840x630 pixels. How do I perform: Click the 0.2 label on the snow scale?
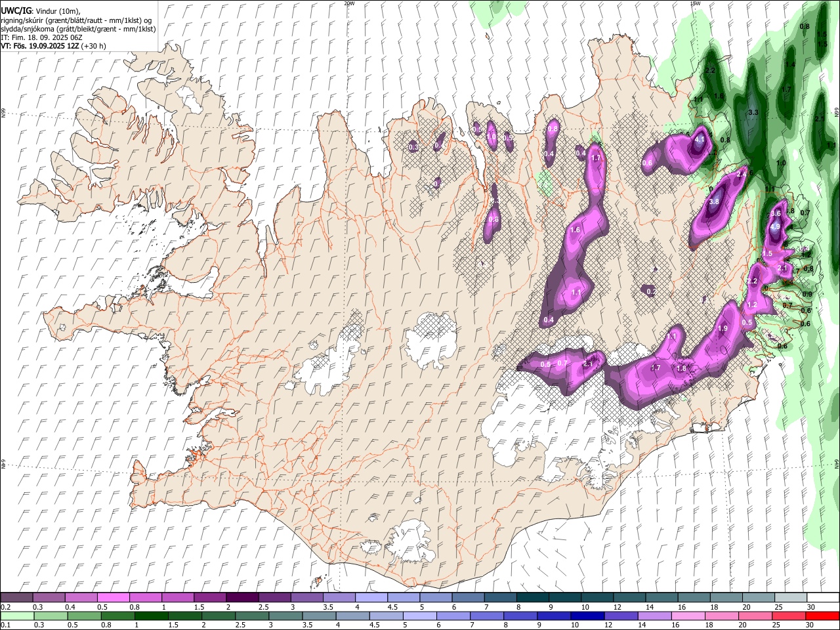(5, 607)
